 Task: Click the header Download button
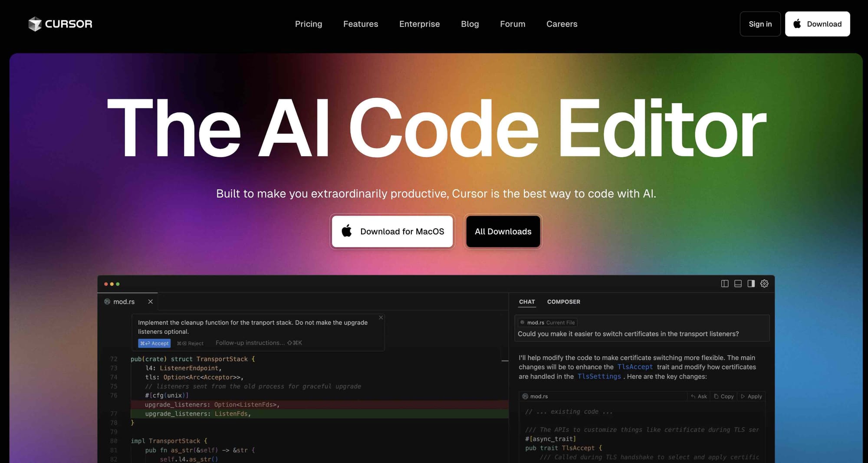[817, 24]
